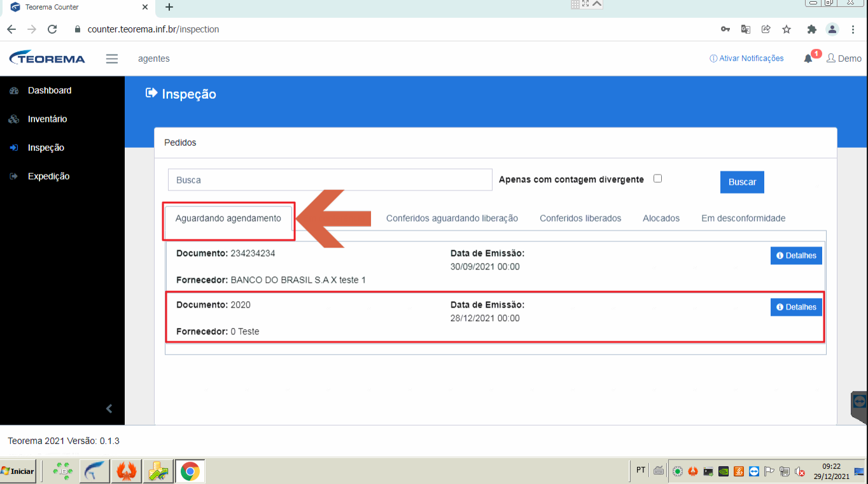
Task: Collapse the sidebar with the left chevron
Action: (x=109, y=409)
